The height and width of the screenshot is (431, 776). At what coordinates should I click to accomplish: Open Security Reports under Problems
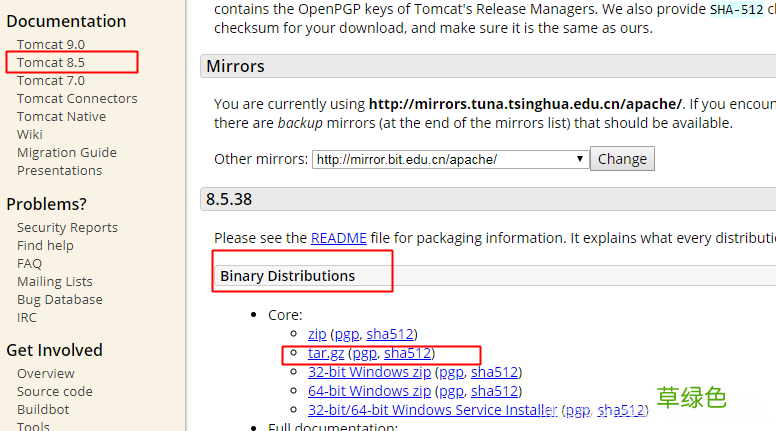click(x=67, y=228)
